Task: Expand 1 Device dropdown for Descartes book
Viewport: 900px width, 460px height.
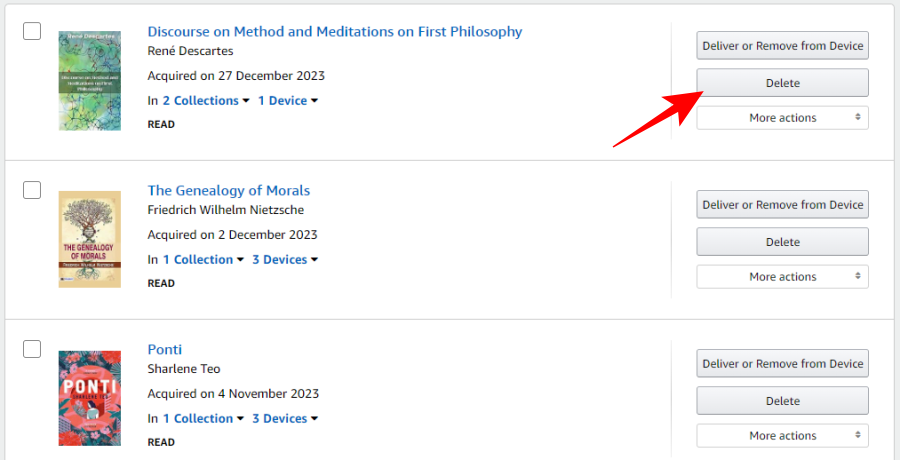Action: point(287,101)
